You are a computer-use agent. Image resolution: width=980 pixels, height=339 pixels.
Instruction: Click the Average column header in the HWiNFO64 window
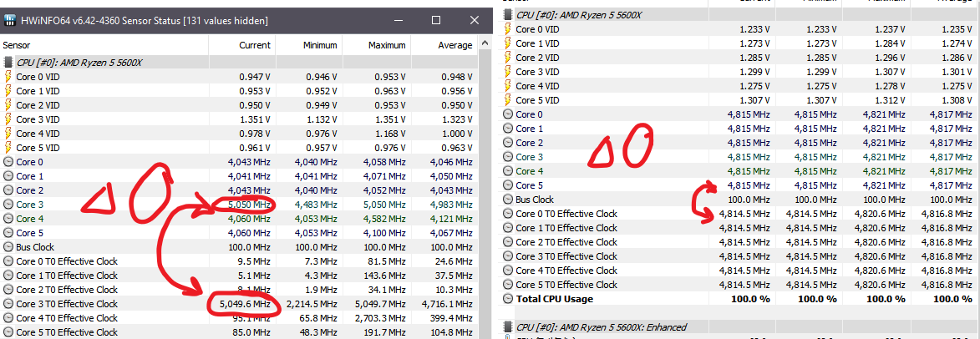tap(443, 45)
